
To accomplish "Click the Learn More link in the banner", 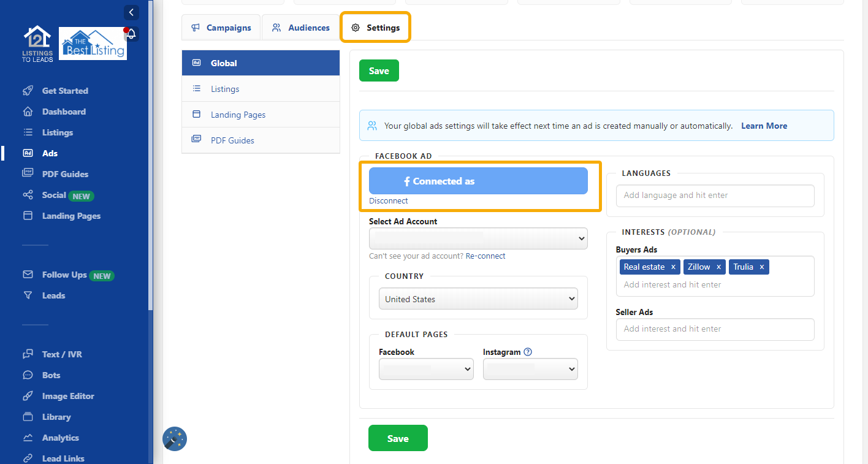I will (x=764, y=125).
